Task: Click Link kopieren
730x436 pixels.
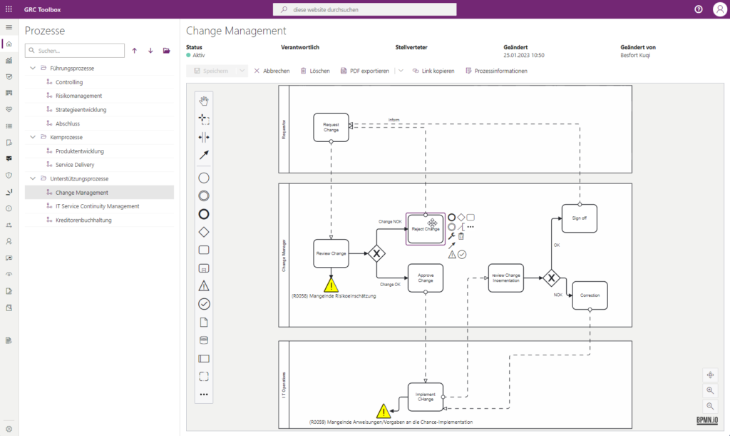Action: [x=433, y=71]
